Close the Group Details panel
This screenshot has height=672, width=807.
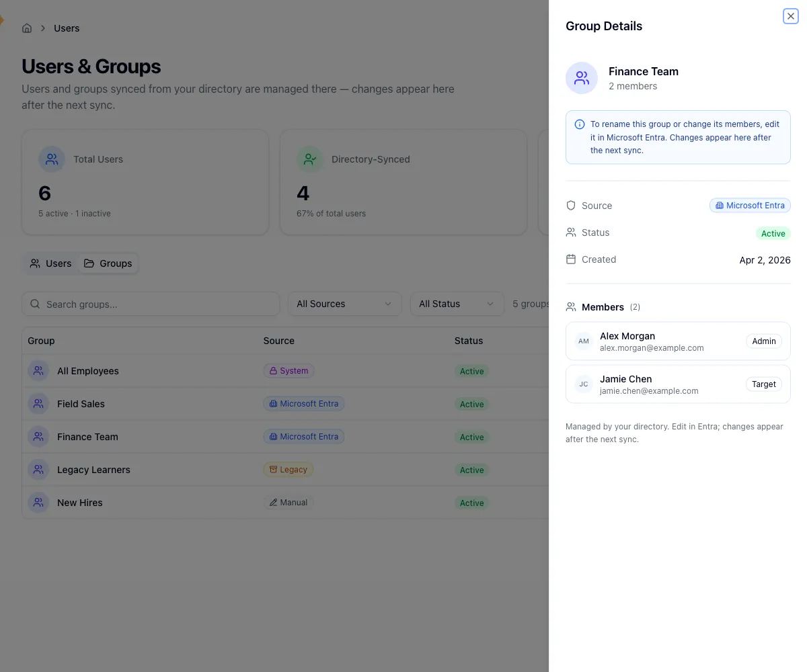click(x=791, y=16)
